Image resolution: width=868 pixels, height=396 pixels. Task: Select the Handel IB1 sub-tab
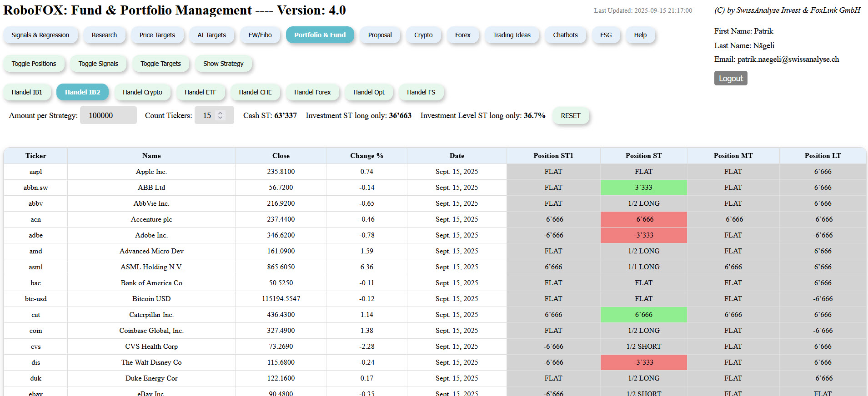coord(27,92)
